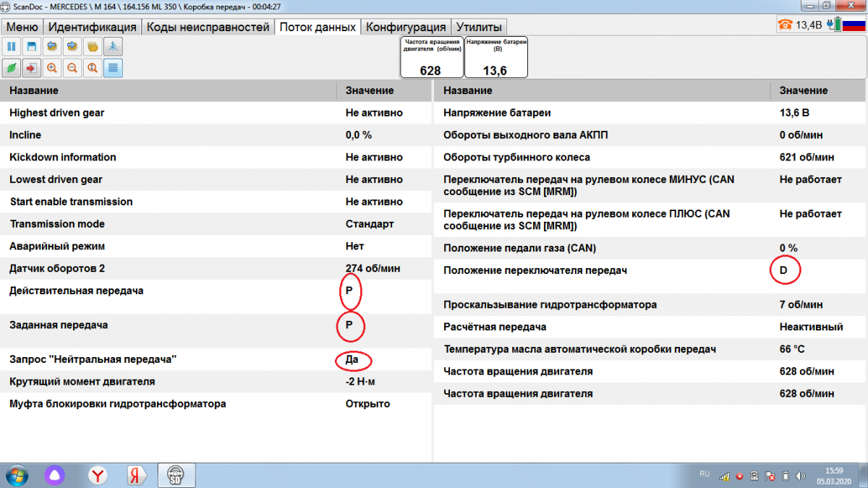Open the stacked folders icon
This screenshot has height=488, width=868.
93,48
